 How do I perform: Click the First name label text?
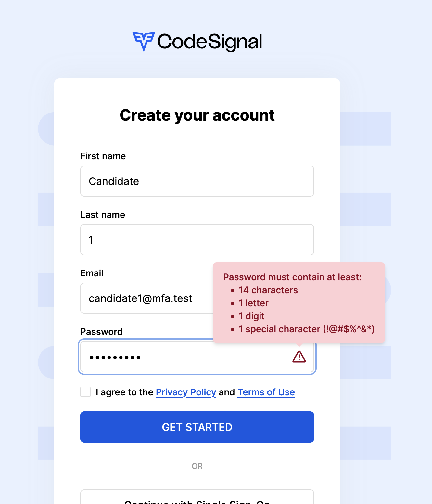tap(103, 156)
